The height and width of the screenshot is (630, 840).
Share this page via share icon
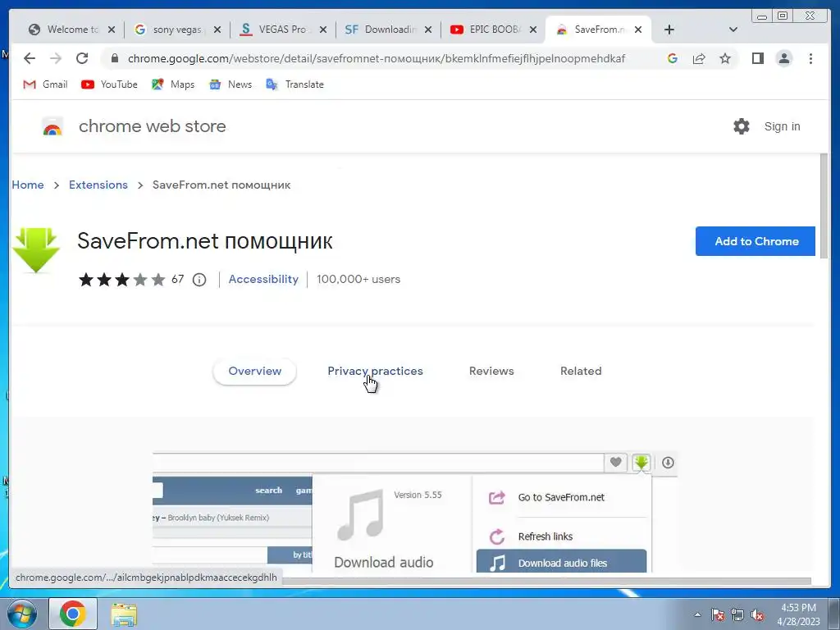[699, 58]
